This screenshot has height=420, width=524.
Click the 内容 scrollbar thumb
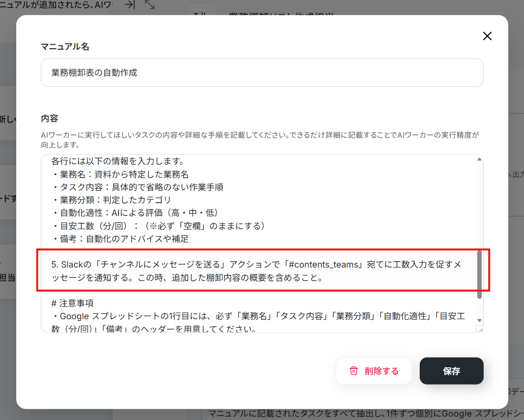point(479,274)
